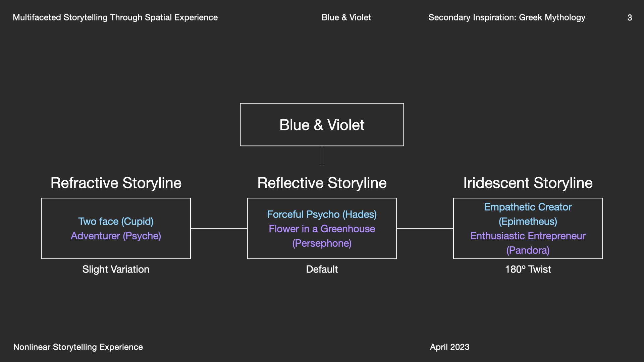Click the slide number 3
Image resolution: width=644 pixels, height=362 pixels.
click(x=630, y=18)
